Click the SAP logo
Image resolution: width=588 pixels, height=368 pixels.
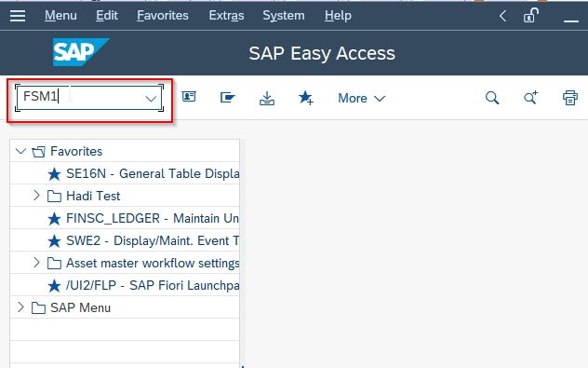tap(81, 52)
